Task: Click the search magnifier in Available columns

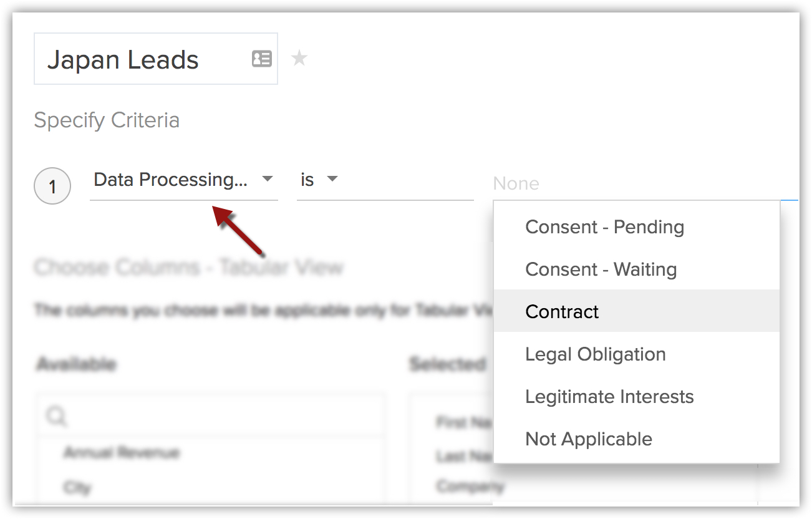Action: (56, 416)
